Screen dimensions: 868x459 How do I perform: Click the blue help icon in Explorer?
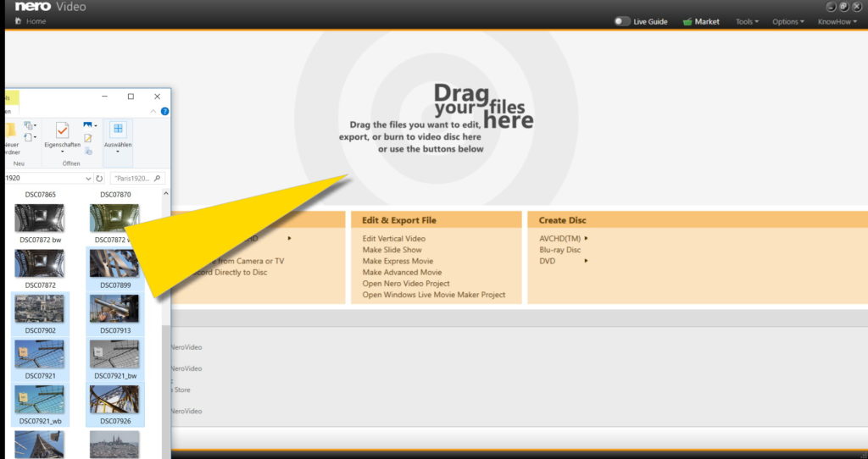[164, 111]
